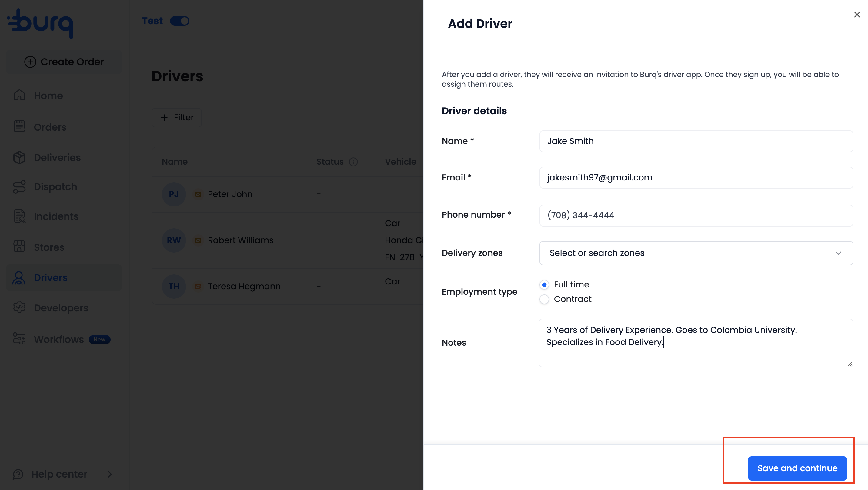Click the Orders list icon

click(19, 126)
